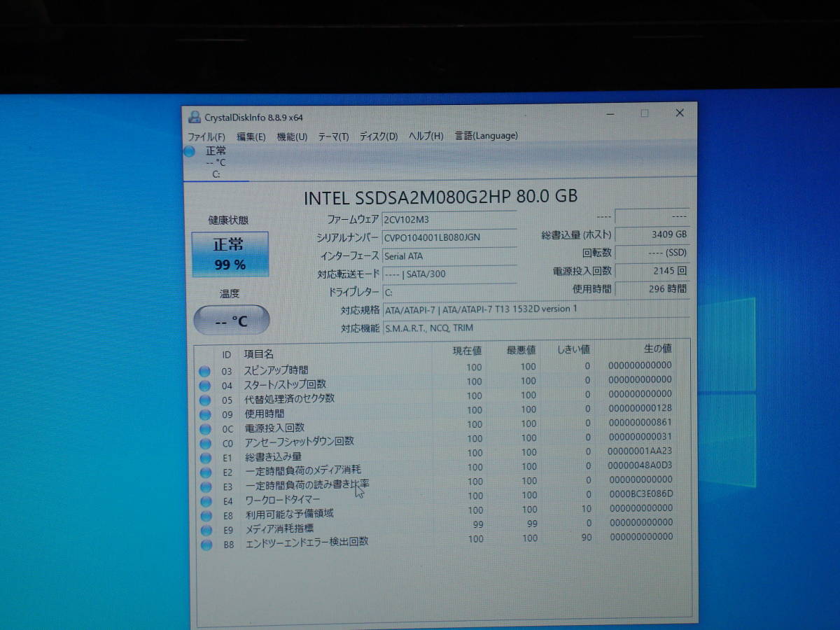
Task: Select the ワークロードタイマー attribute name
Action: point(283,500)
